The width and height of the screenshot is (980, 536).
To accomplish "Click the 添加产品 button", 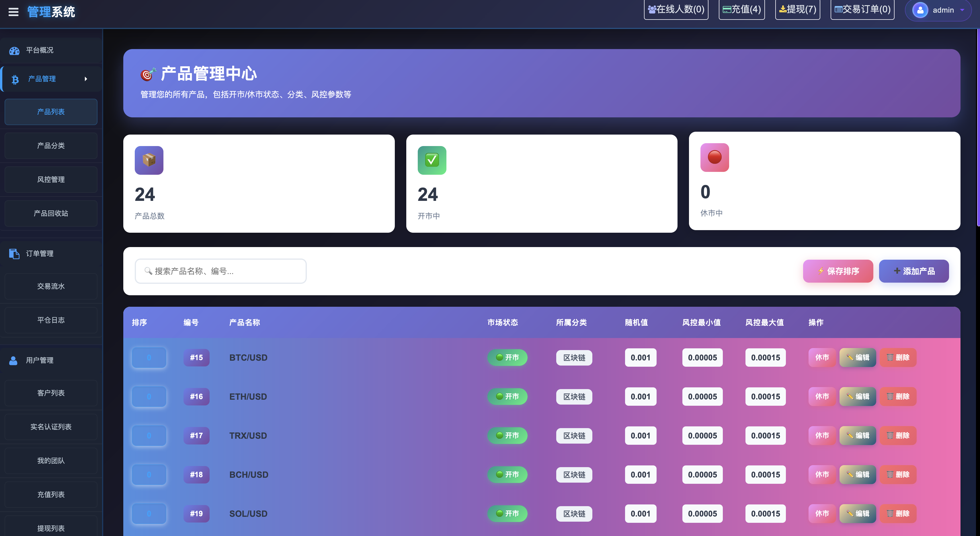I will click(914, 271).
